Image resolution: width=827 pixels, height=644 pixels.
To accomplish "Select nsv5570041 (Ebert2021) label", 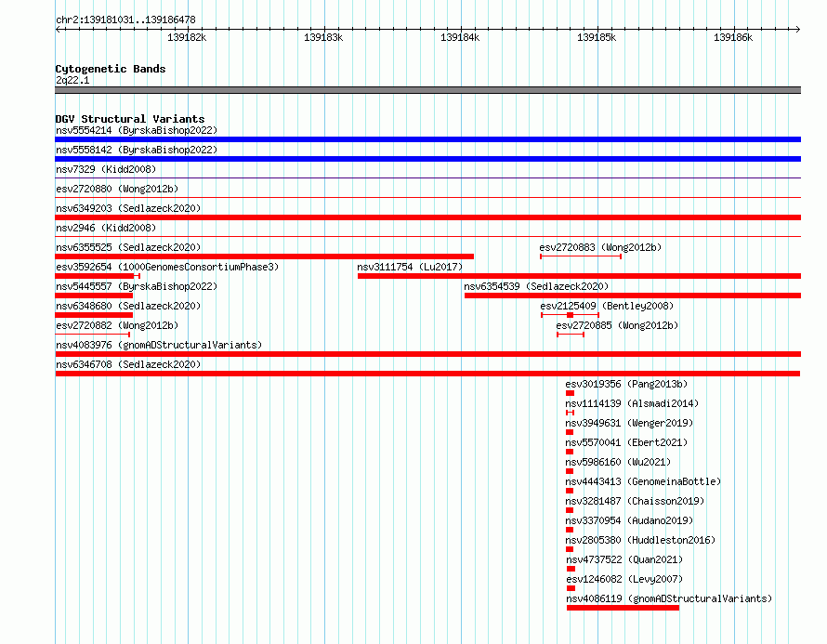I will click(x=626, y=442).
